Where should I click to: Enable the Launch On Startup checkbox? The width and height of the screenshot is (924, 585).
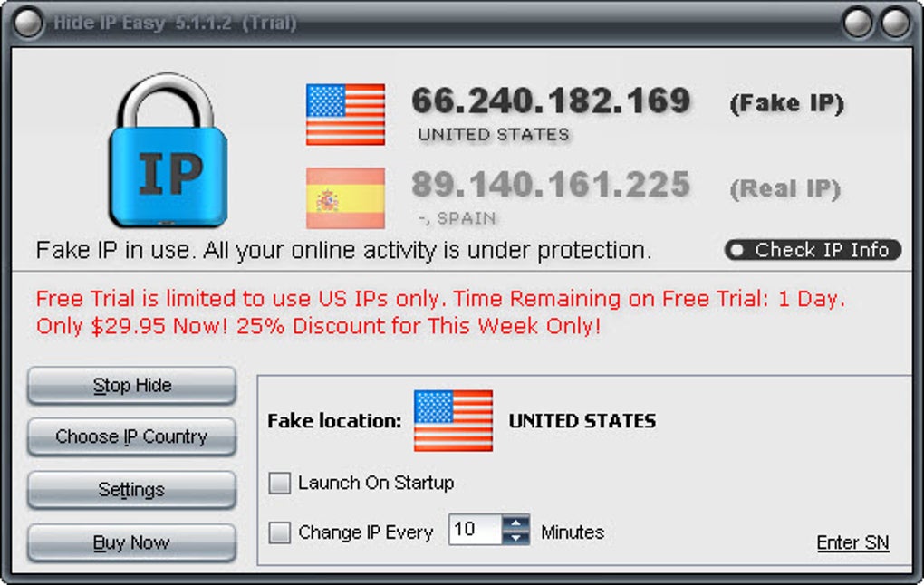(x=279, y=483)
